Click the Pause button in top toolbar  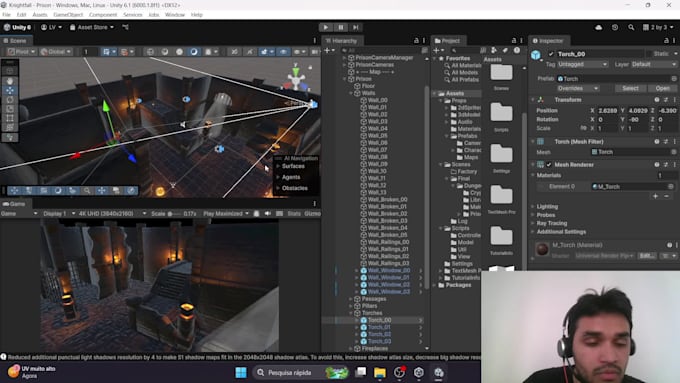[341, 27]
